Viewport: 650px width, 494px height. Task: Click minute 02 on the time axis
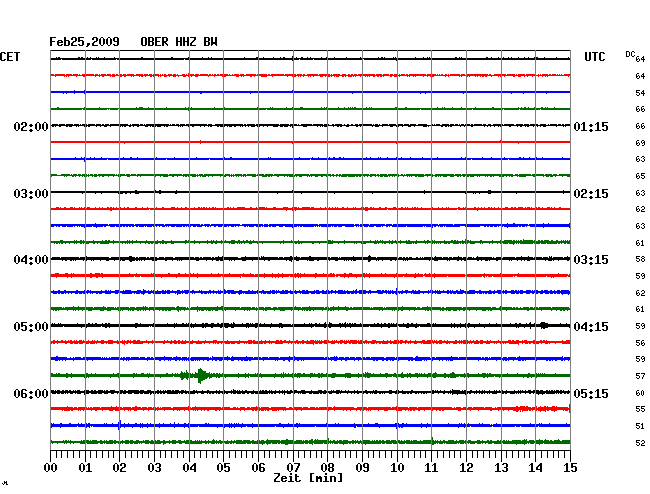[119, 467]
